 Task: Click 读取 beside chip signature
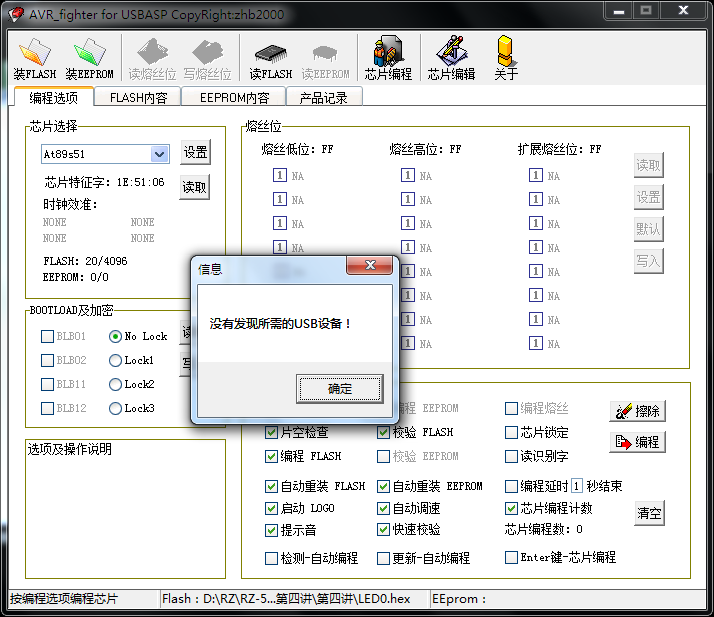[194, 187]
